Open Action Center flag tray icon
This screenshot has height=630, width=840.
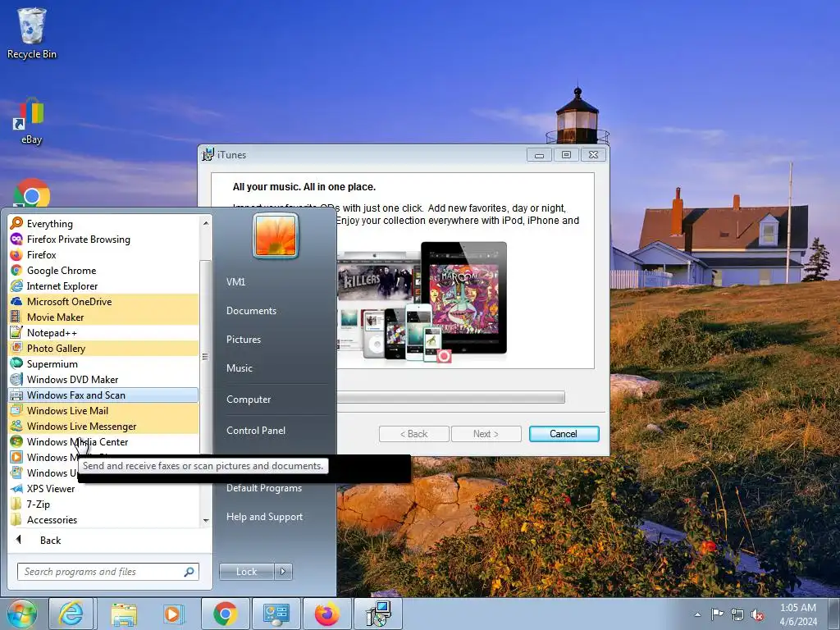[x=717, y=614]
